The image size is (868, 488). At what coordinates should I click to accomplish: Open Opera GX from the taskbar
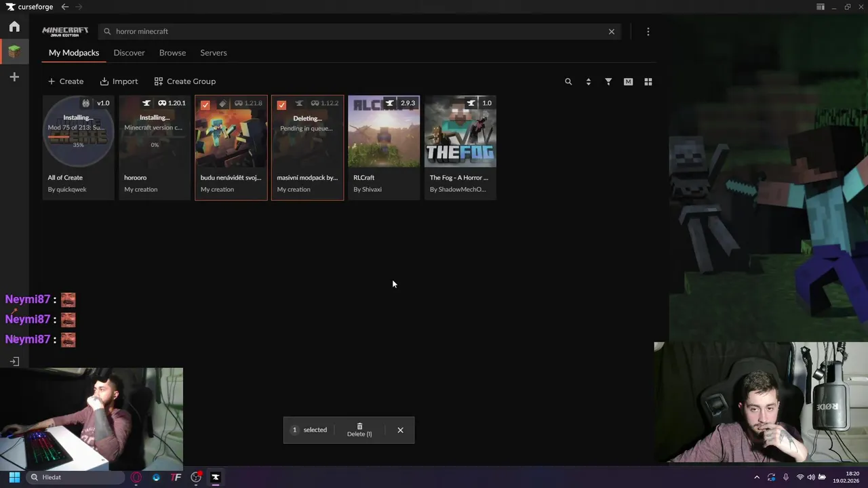pyautogui.click(x=136, y=477)
